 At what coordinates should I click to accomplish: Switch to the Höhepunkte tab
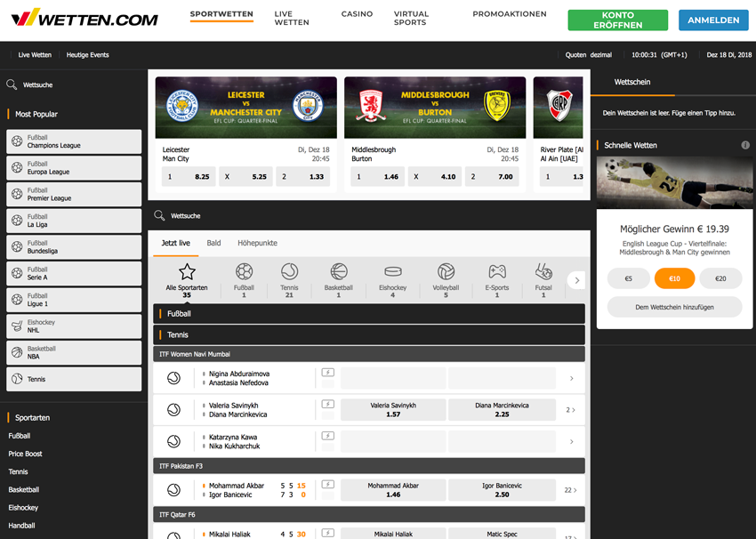click(257, 243)
